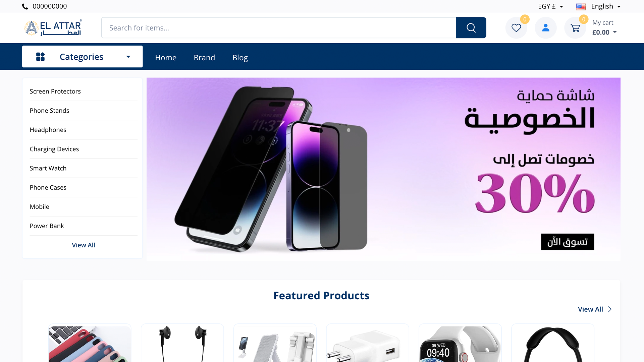This screenshot has width=644, height=362.
Task: Select the Home navigation link
Action: pos(166,58)
